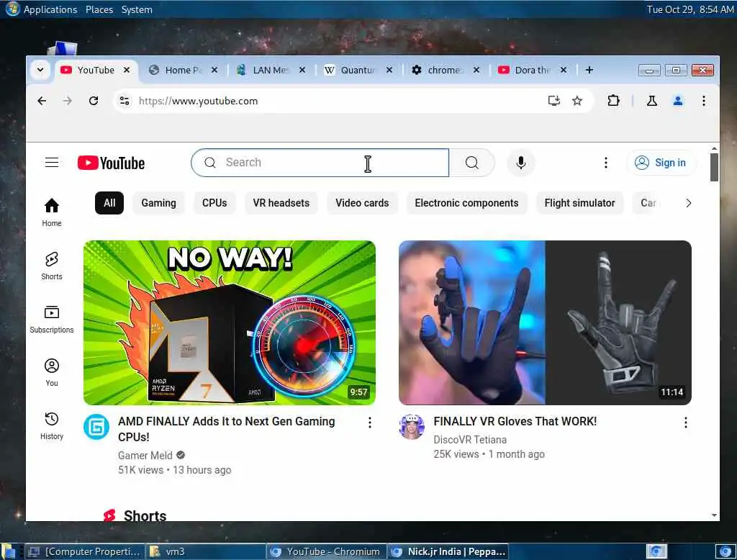Bookmark this page with star icon
Viewport: 737px width, 560px height.
point(577,101)
